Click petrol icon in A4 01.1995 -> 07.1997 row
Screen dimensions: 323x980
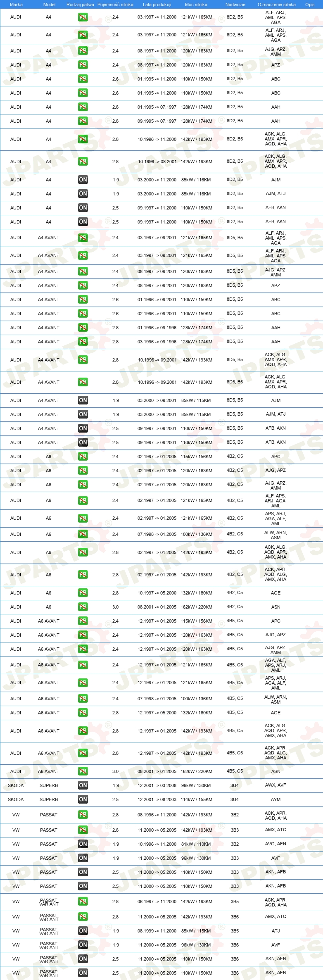click(x=83, y=107)
